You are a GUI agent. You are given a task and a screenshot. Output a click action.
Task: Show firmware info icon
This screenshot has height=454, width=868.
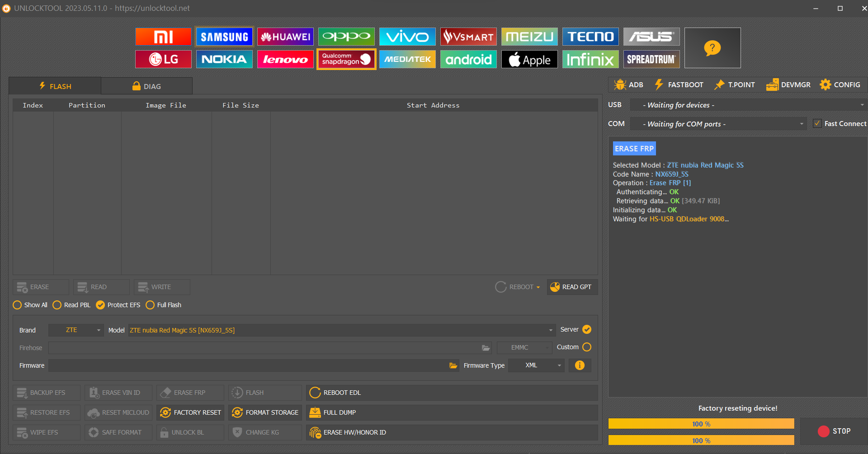(x=580, y=365)
